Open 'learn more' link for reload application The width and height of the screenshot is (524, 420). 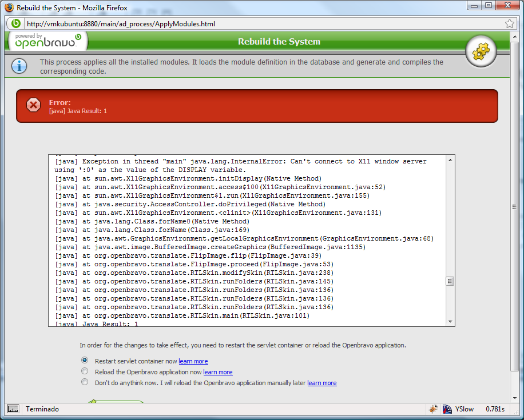coord(217,372)
